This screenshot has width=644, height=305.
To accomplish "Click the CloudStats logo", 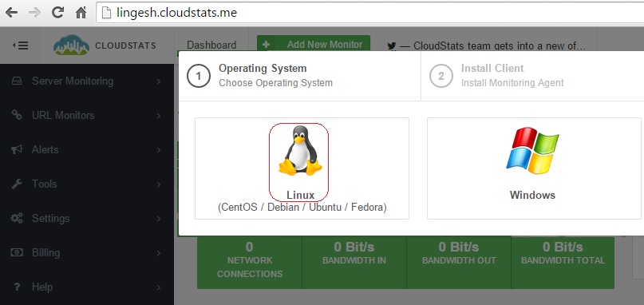I will click(105, 46).
